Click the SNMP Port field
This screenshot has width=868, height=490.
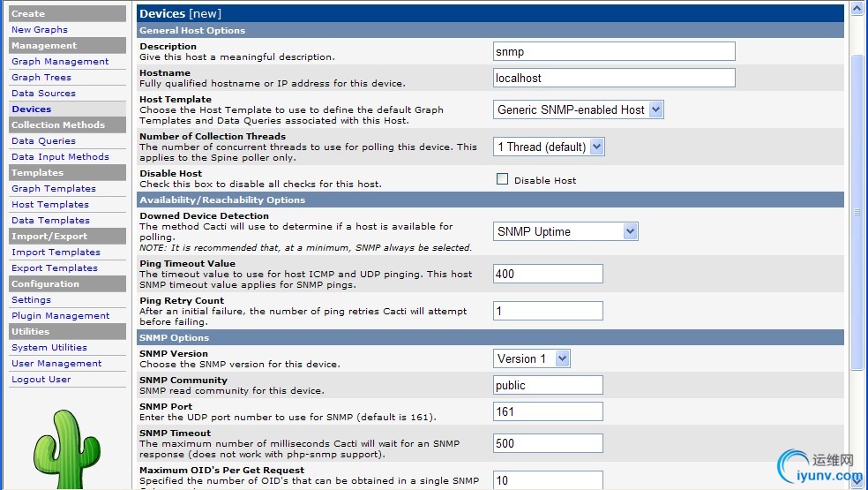click(548, 411)
